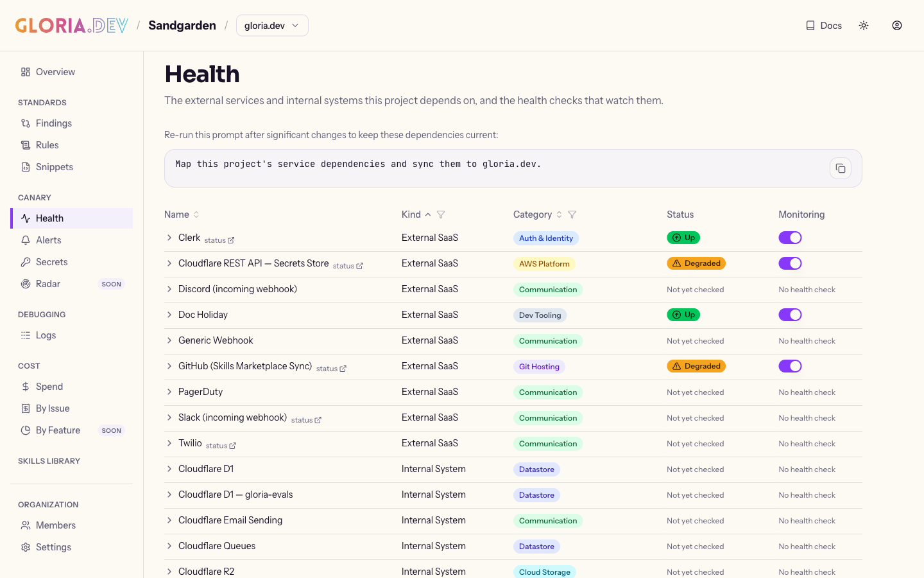The width and height of the screenshot is (924, 578).
Task: Navigate to Secrets page
Action: click(x=72, y=262)
